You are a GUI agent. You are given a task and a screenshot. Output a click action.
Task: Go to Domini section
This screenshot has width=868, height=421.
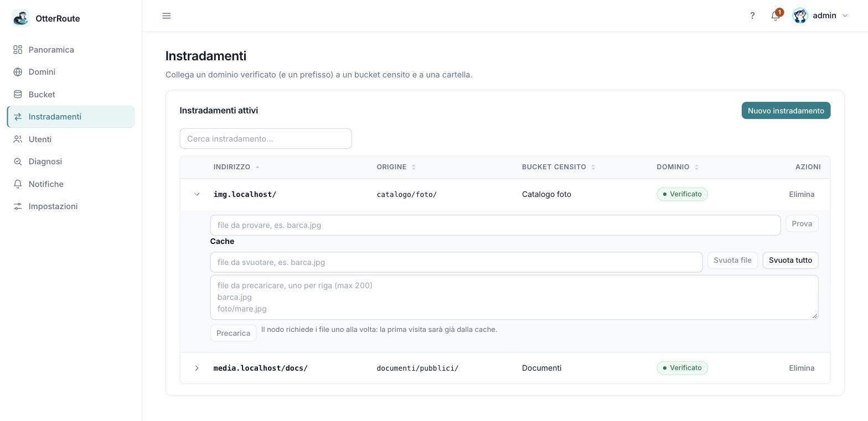(71, 72)
